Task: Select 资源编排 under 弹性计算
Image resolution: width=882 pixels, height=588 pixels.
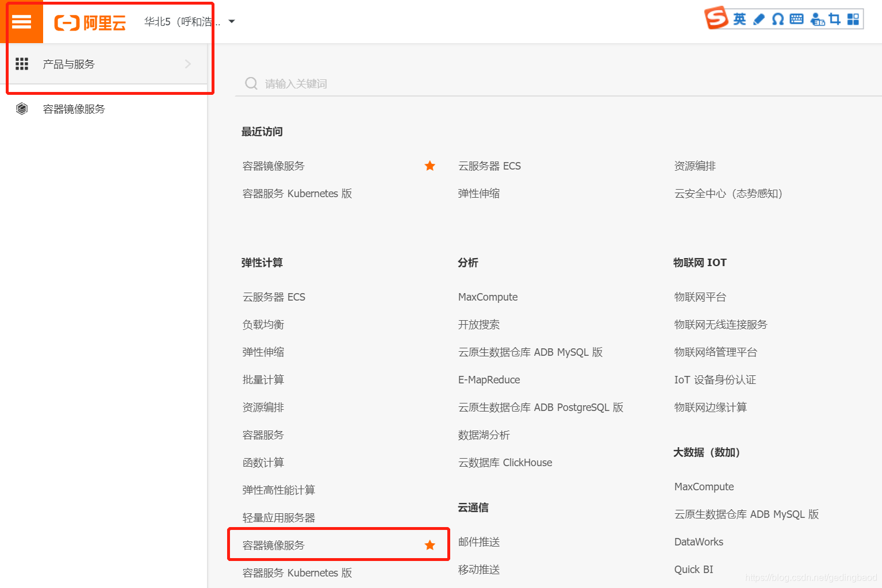Action: [263, 408]
